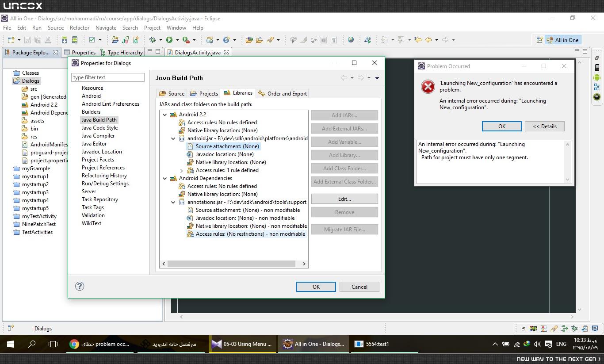Collapse the Android Dependencies node
Viewport: 604px width, 364px height.
point(165,178)
